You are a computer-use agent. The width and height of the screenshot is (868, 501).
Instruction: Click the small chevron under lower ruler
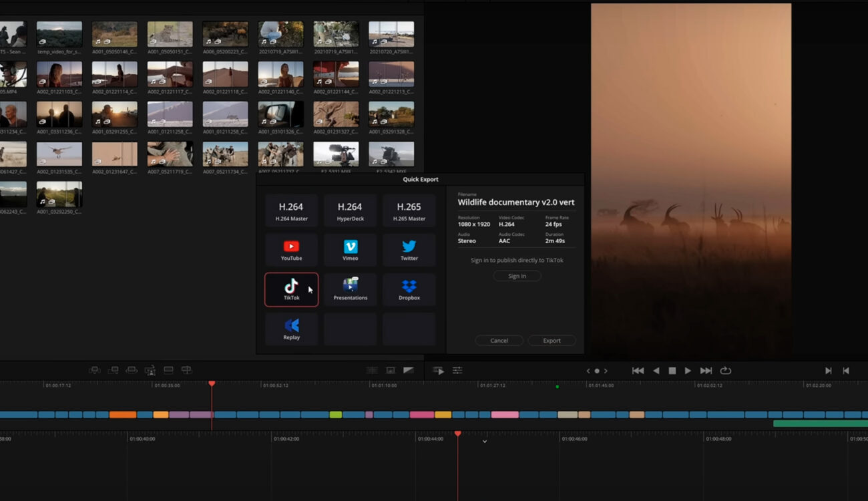coord(485,441)
